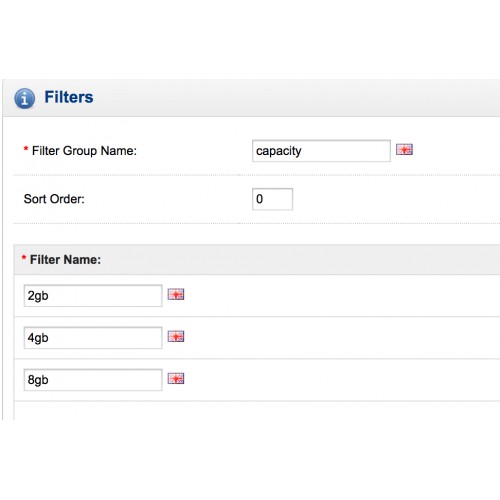Click the language flag beside 2gb filter
This screenshot has height=500, width=500.
(176, 294)
